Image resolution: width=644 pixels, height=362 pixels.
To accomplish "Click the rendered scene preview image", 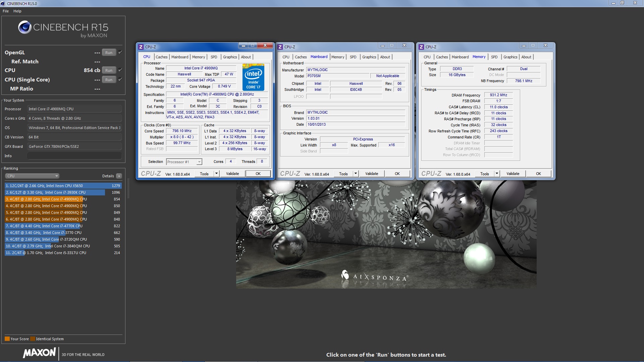I will (x=386, y=234).
